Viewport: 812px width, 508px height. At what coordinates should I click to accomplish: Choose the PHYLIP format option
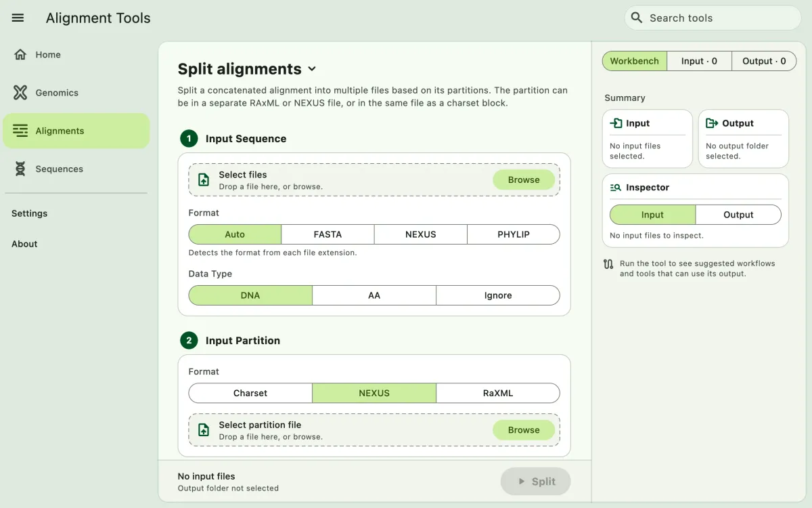point(514,234)
